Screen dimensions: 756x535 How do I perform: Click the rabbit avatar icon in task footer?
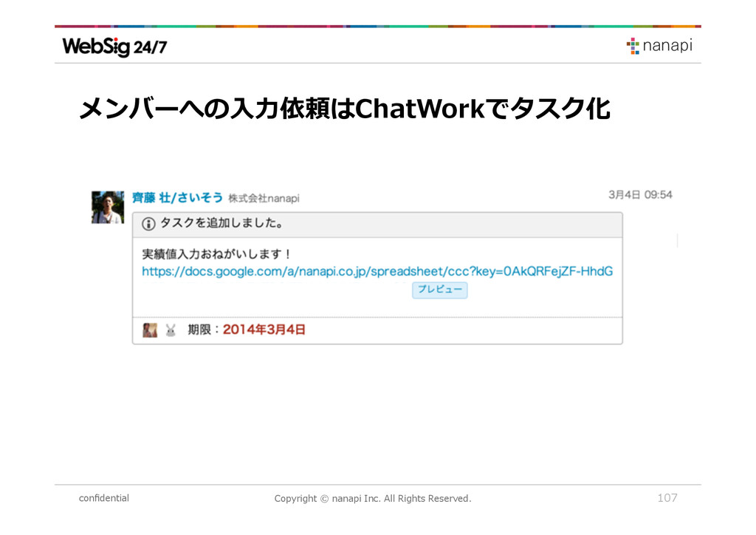click(171, 330)
